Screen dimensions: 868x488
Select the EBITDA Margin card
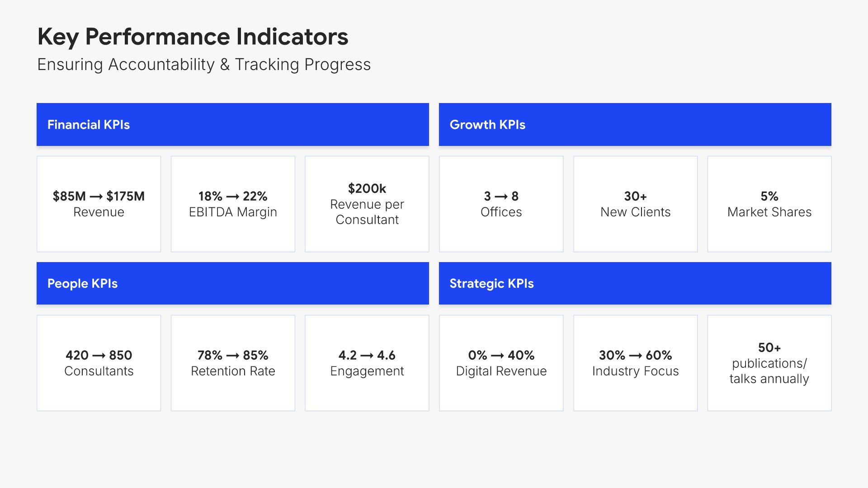233,204
